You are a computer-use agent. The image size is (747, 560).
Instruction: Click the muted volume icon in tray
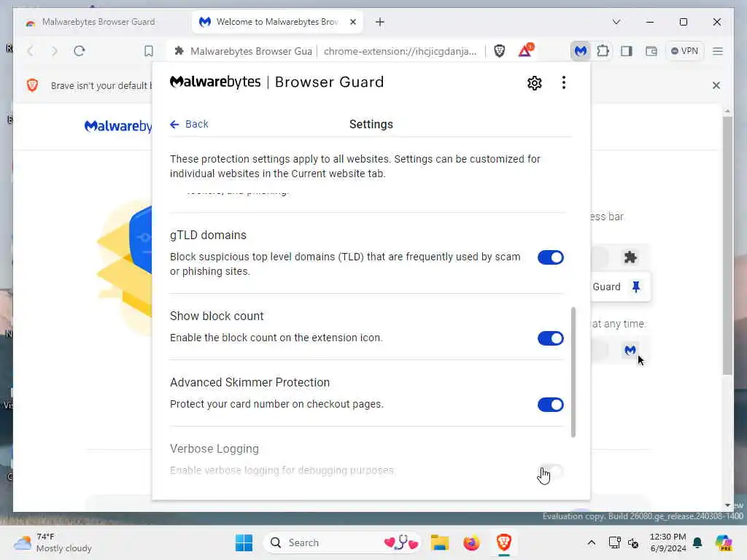(x=633, y=542)
